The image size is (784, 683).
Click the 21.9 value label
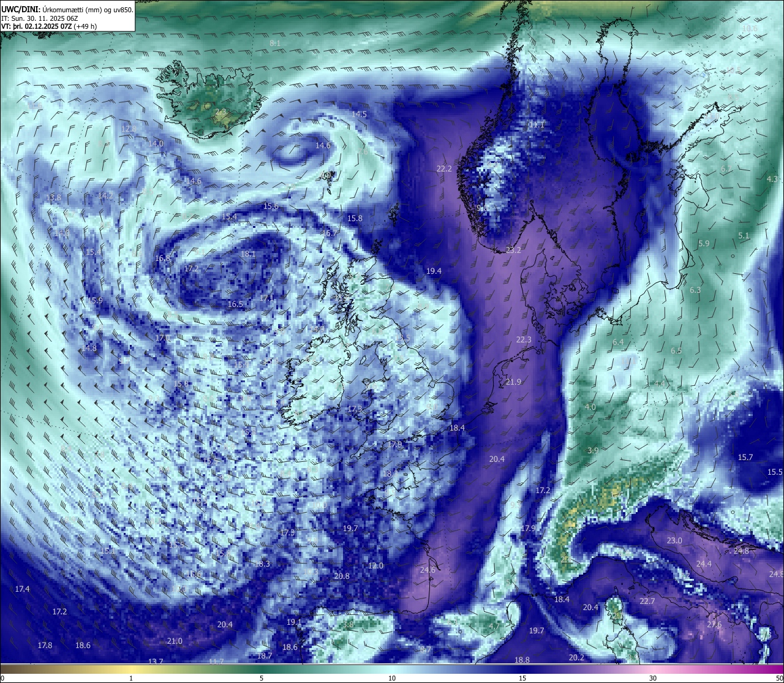click(x=513, y=382)
